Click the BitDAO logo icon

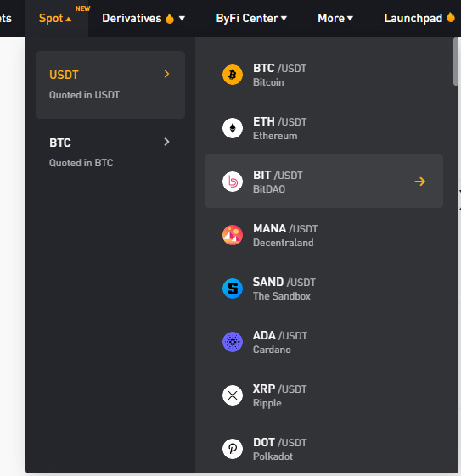[x=233, y=182]
